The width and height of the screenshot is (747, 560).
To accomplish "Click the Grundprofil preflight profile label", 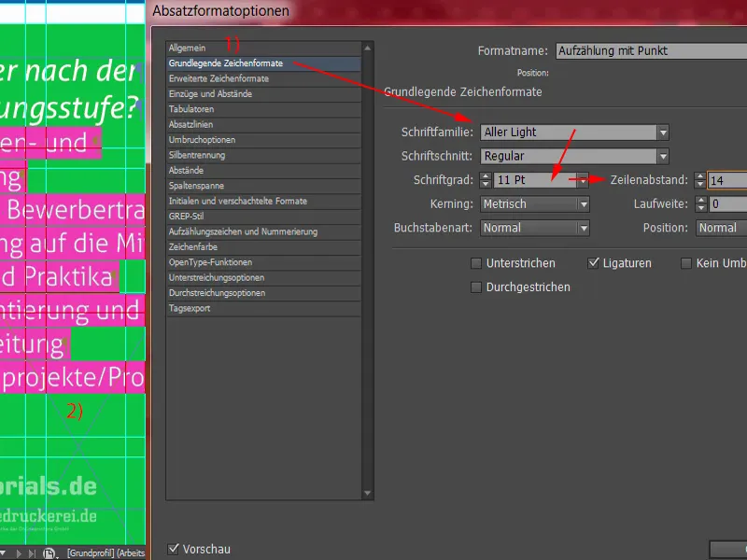I will [x=106, y=553].
